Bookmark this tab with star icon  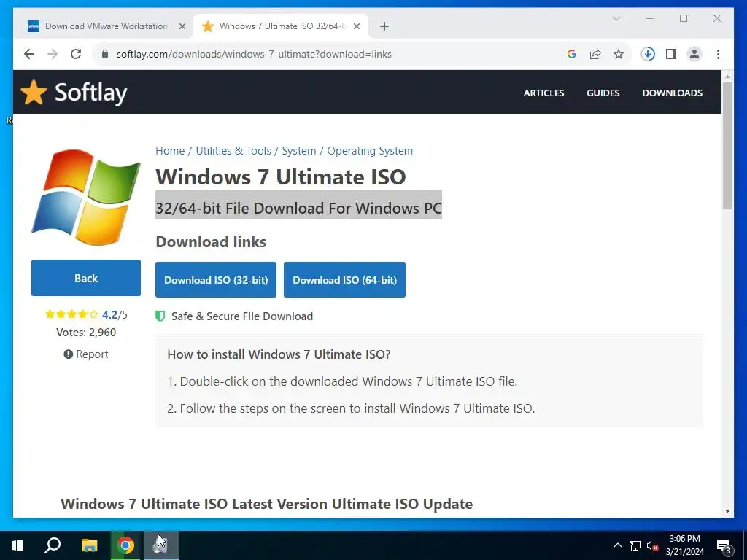pyautogui.click(x=619, y=54)
